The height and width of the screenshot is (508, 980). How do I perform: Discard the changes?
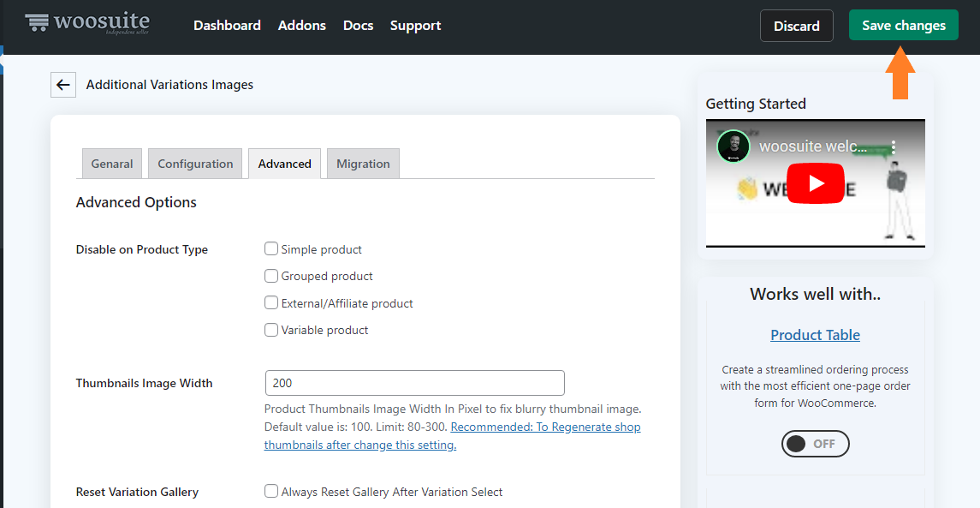point(796,26)
